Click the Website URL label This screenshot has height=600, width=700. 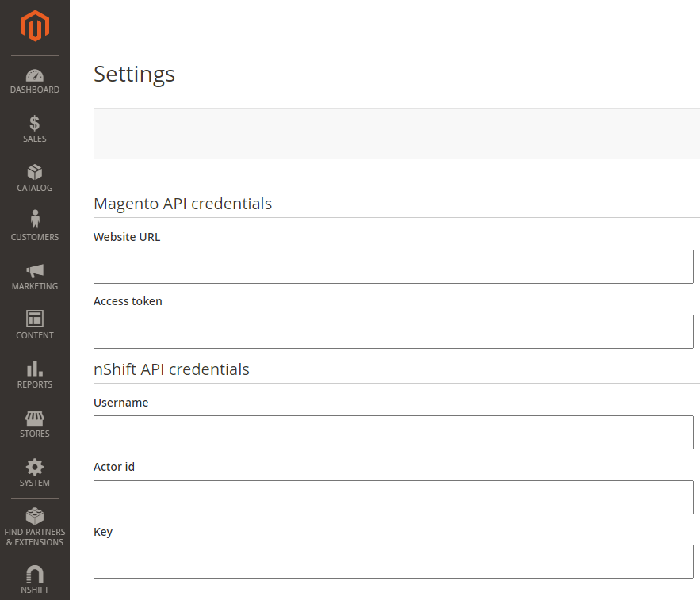coord(127,237)
